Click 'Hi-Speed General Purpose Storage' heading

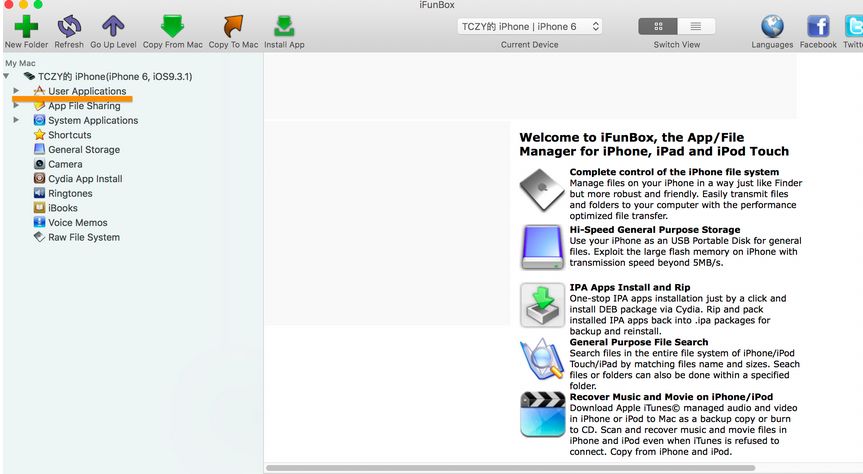pos(655,230)
